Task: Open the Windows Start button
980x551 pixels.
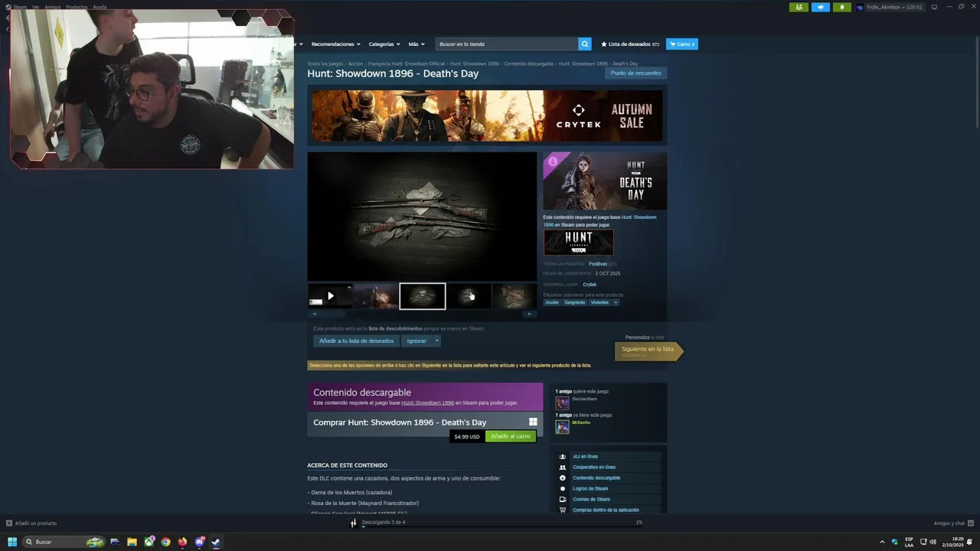Action: pyautogui.click(x=12, y=542)
